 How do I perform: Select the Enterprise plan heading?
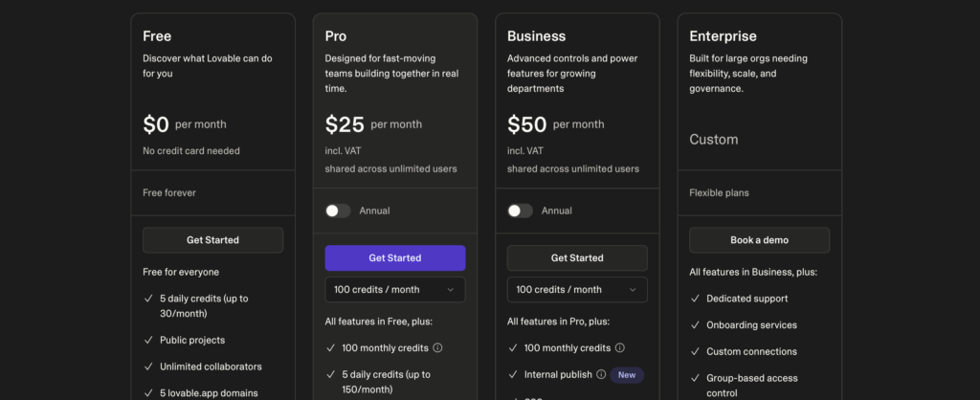coord(723,36)
